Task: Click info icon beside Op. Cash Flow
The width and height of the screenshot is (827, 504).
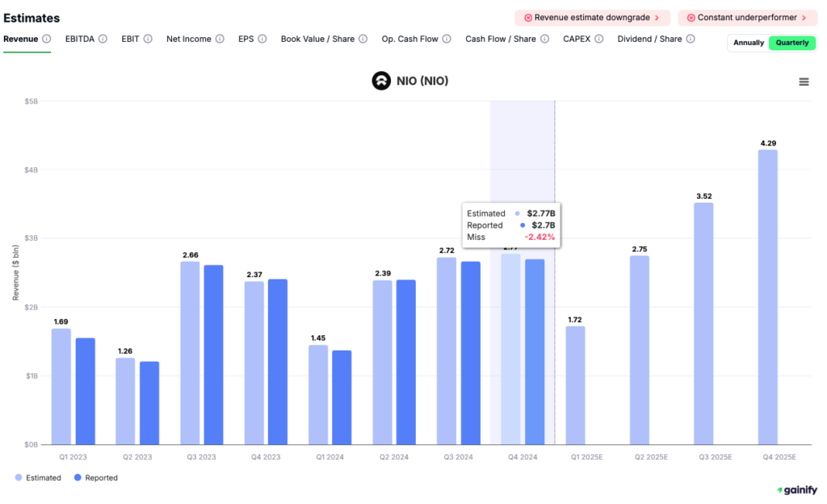Action: click(447, 39)
